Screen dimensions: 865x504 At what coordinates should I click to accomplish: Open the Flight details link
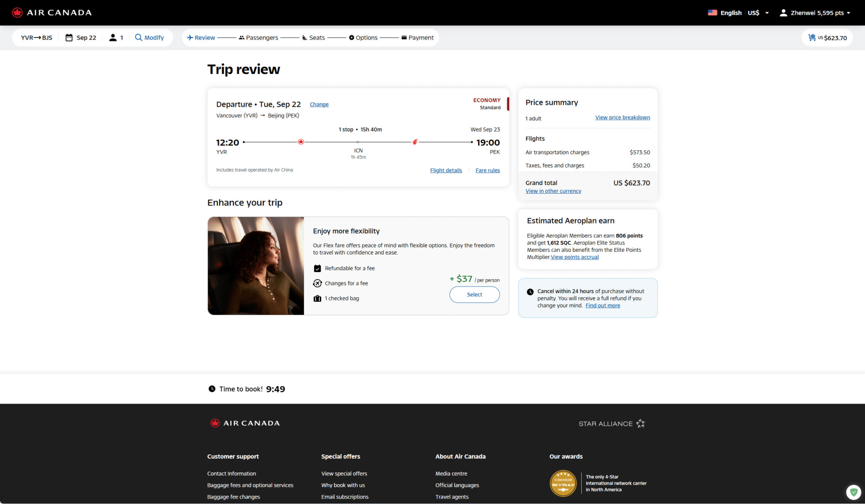pyautogui.click(x=446, y=170)
